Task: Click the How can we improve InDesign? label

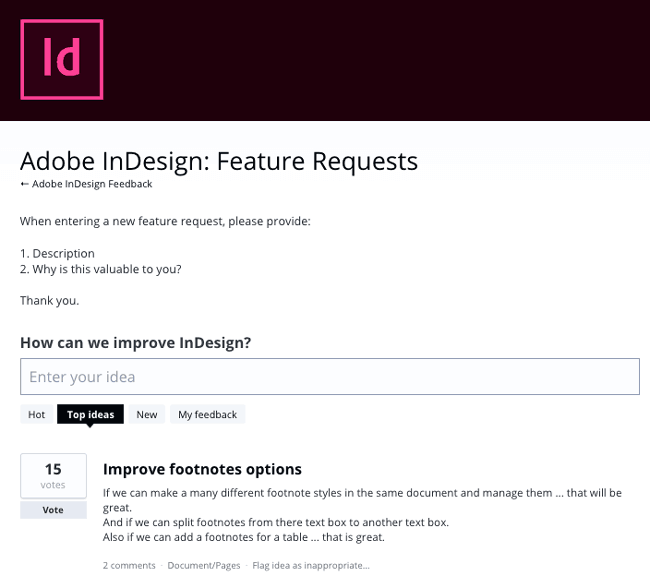Action: click(136, 343)
